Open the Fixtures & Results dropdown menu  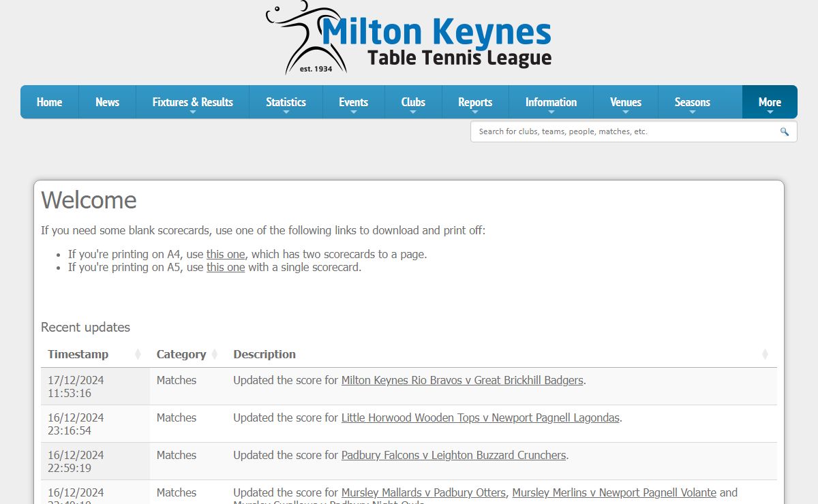click(192, 102)
